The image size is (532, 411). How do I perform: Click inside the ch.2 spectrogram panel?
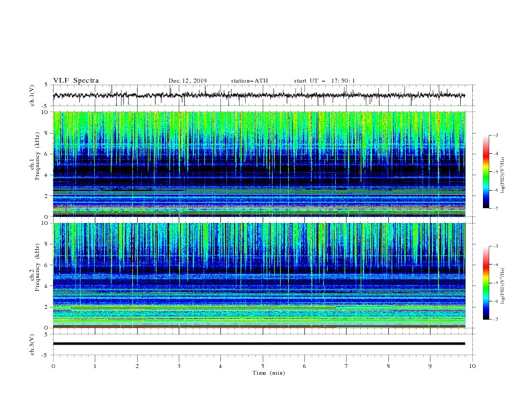point(259,275)
